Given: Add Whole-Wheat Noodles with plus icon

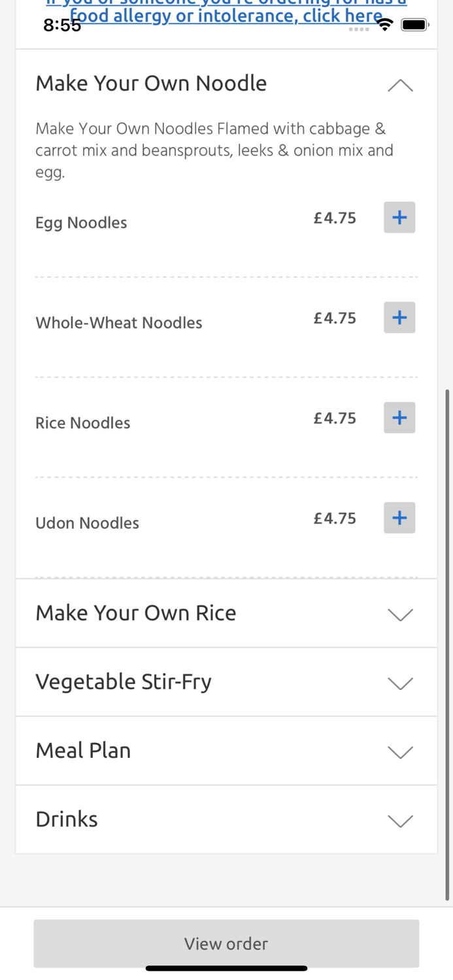Looking at the screenshot, I should (399, 318).
